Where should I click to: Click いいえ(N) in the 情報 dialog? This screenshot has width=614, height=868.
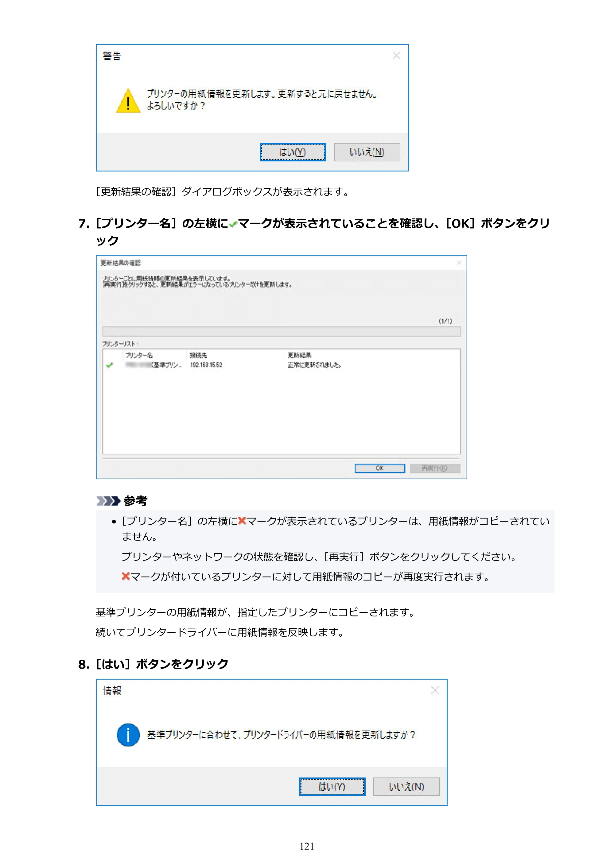coord(406,786)
